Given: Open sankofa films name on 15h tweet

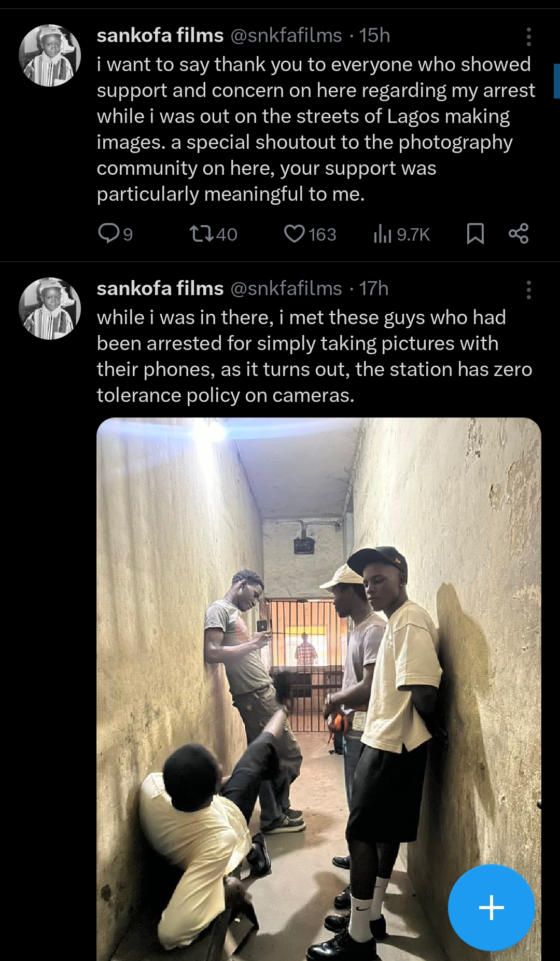Looking at the screenshot, I should [160, 35].
